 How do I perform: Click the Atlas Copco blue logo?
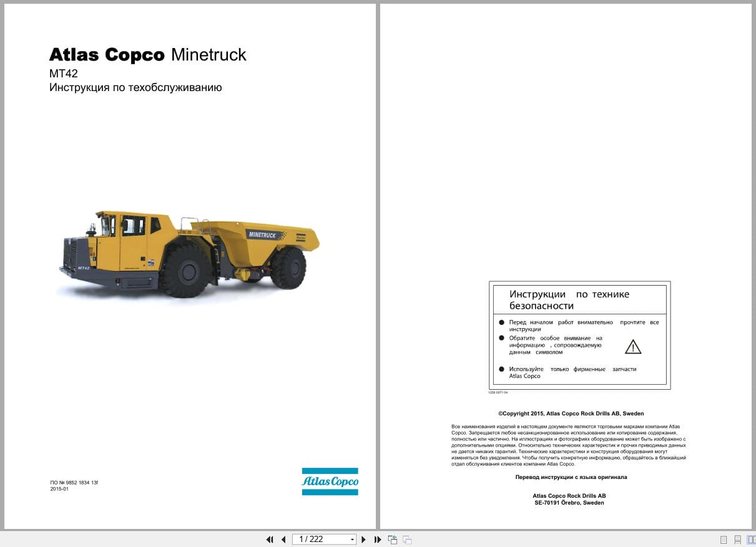tap(330, 482)
